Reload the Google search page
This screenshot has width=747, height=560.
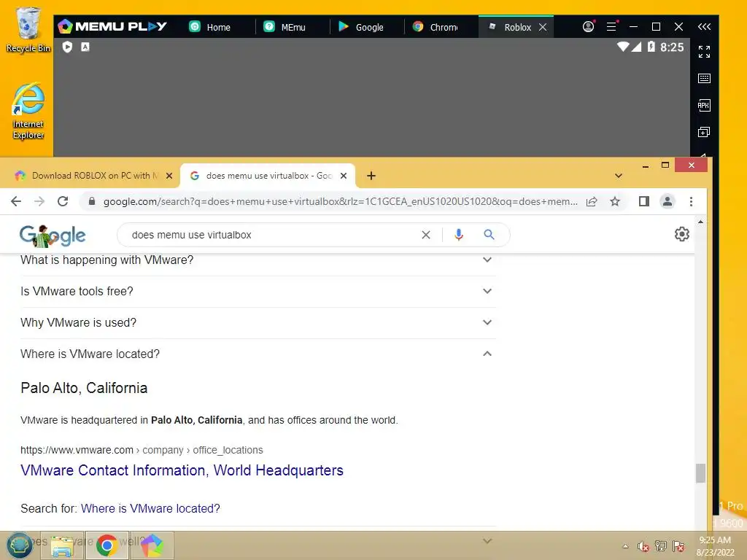pos(63,201)
